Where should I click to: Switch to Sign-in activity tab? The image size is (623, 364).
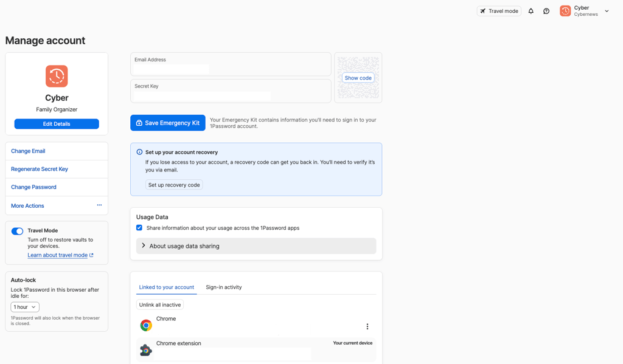(224, 287)
